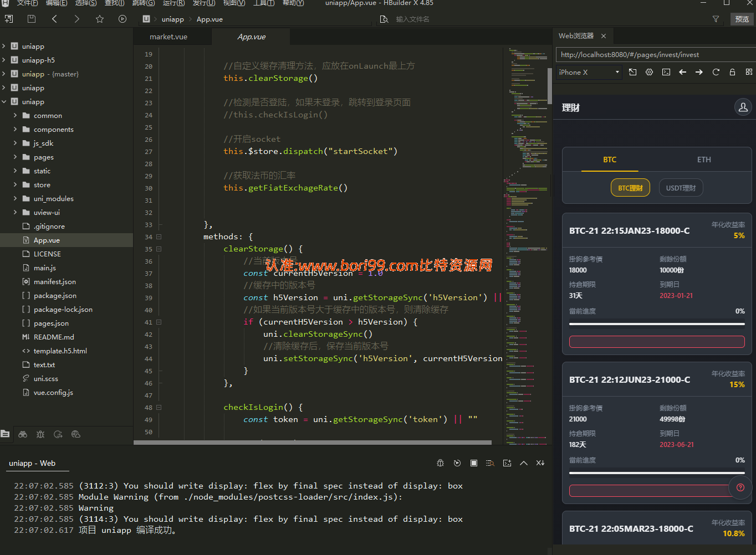The image size is (756, 555).
Task: Click the help question mark floating button
Action: click(x=740, y=487)
